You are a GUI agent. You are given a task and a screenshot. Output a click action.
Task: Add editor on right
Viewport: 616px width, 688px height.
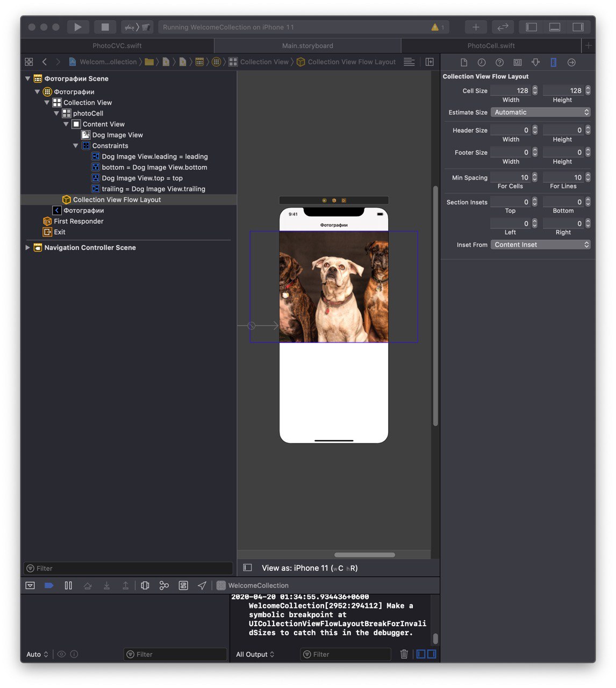click(429, 62)
